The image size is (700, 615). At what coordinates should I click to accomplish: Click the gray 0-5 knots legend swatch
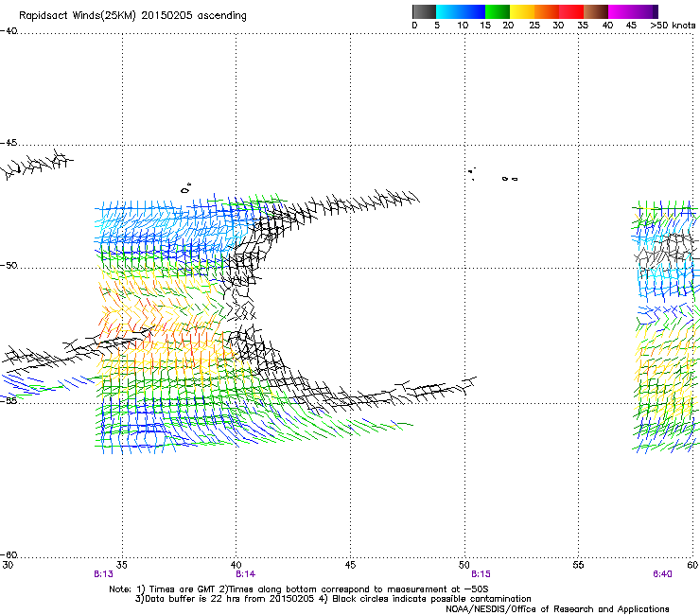(424, 11)
